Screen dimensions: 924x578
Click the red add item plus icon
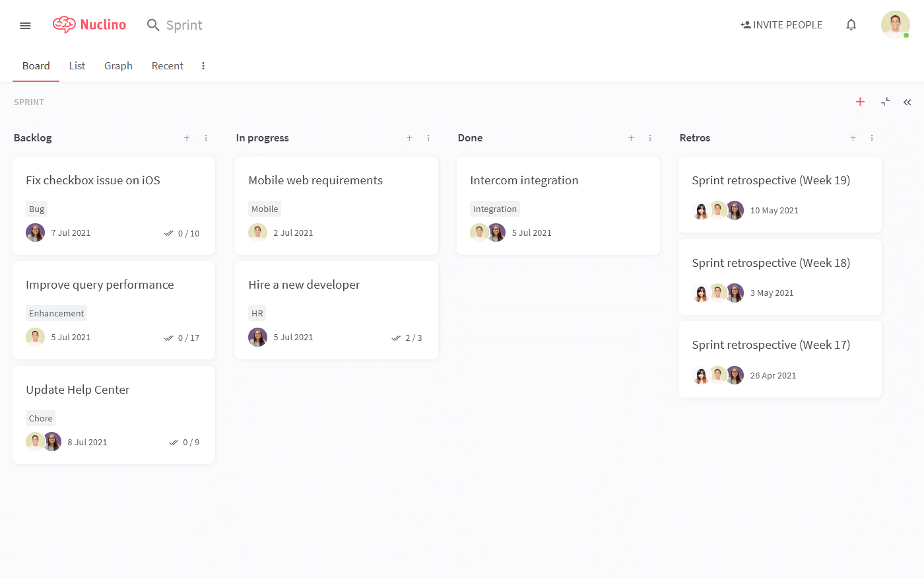(860, 102)
